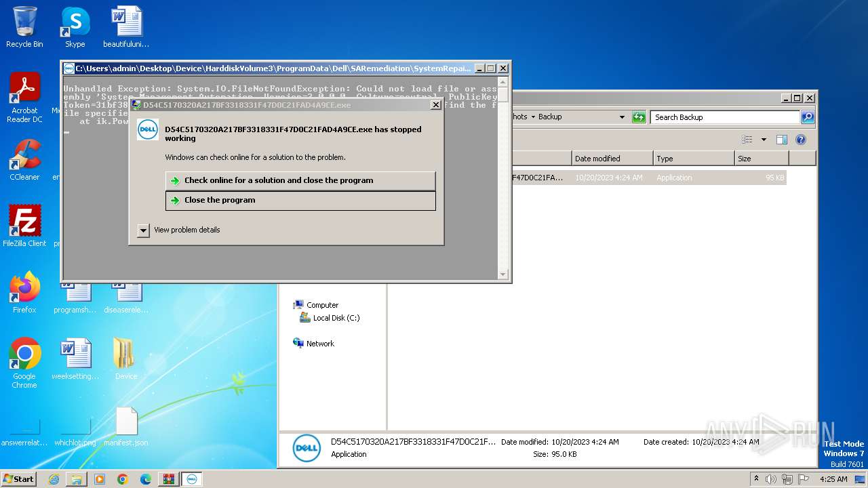Select the answerrelat desktop file
Screen dimensions: 868x488
24,434
